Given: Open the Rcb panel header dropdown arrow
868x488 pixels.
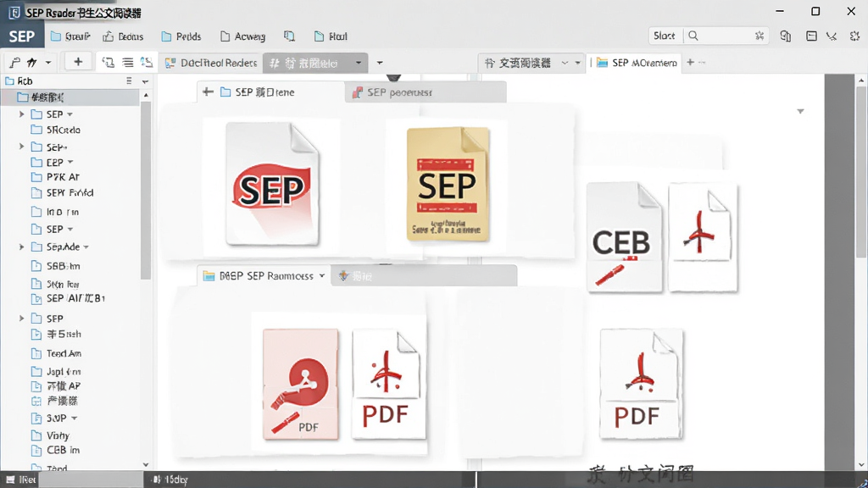Looking at the screenshot, I should coord(145,81).
